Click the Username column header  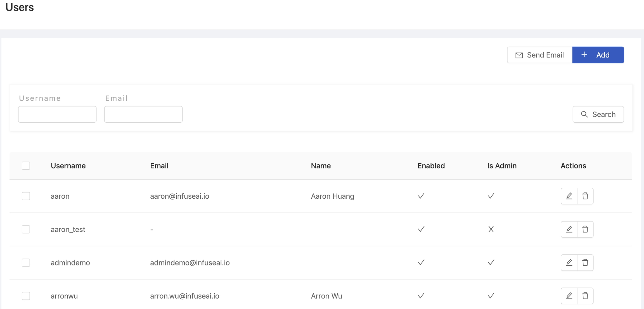(68, 166)
